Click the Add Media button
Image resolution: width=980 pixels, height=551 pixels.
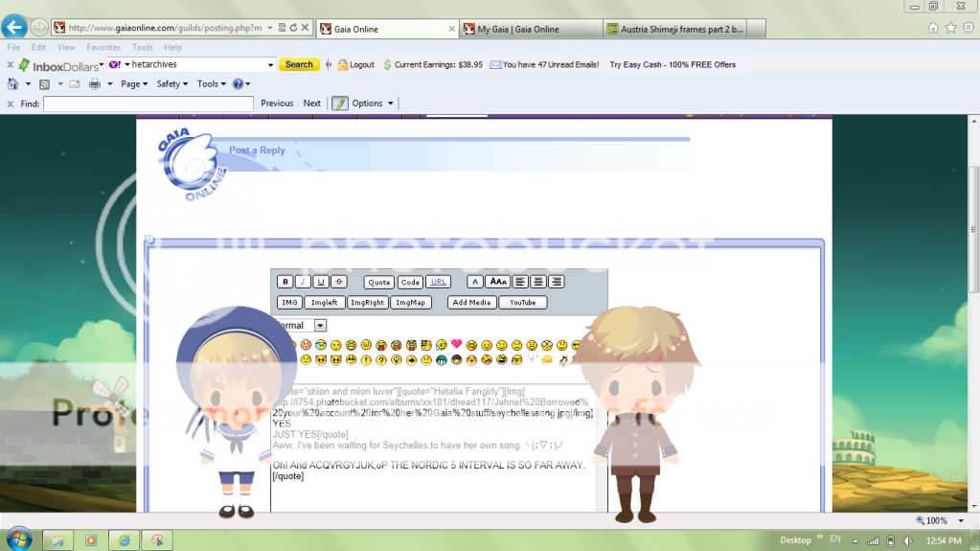coord(472,303)
